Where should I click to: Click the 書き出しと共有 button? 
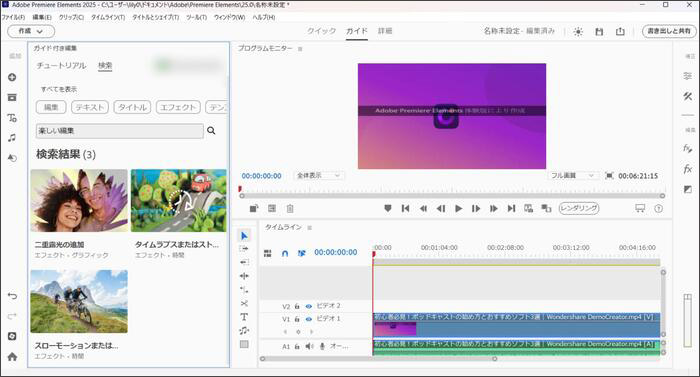click(x=669, y=31)
